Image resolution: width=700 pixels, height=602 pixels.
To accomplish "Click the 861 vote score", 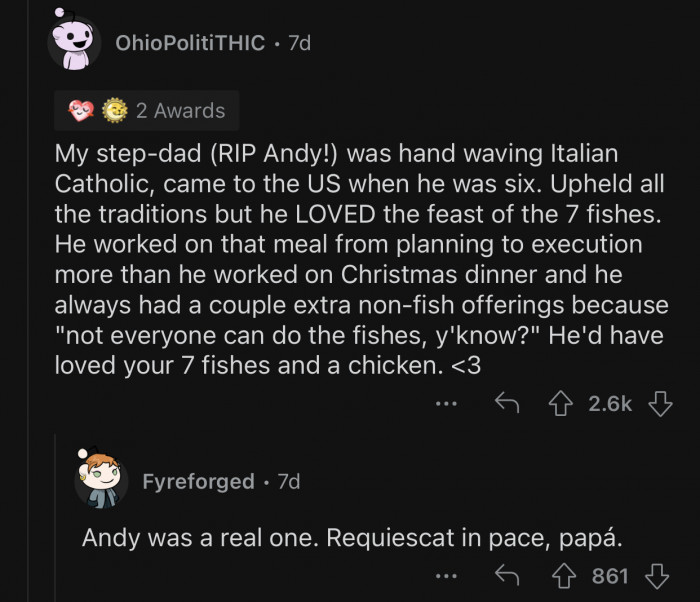I will 610,575.
